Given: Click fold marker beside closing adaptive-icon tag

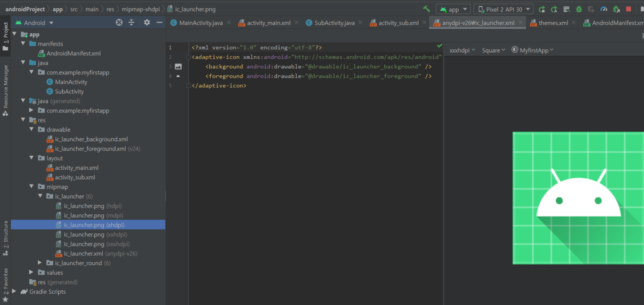Looking at the screenshot, I should tap(188, 85).
